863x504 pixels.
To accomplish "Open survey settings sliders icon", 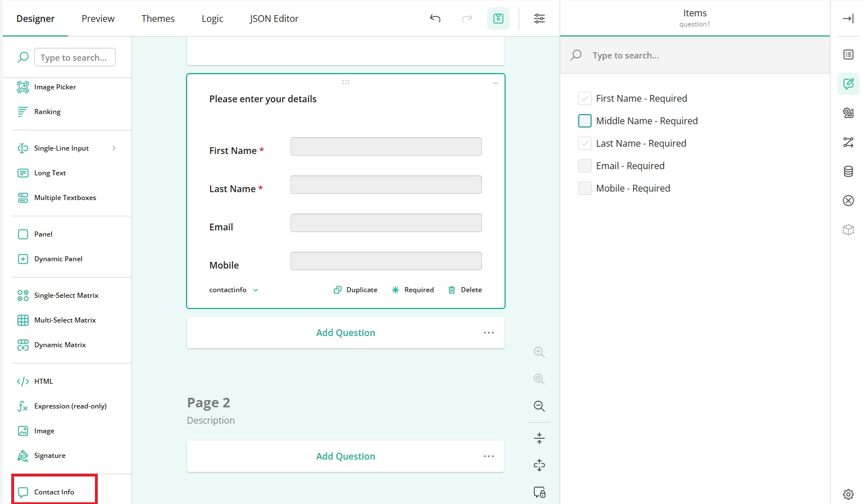I will 539,19.
